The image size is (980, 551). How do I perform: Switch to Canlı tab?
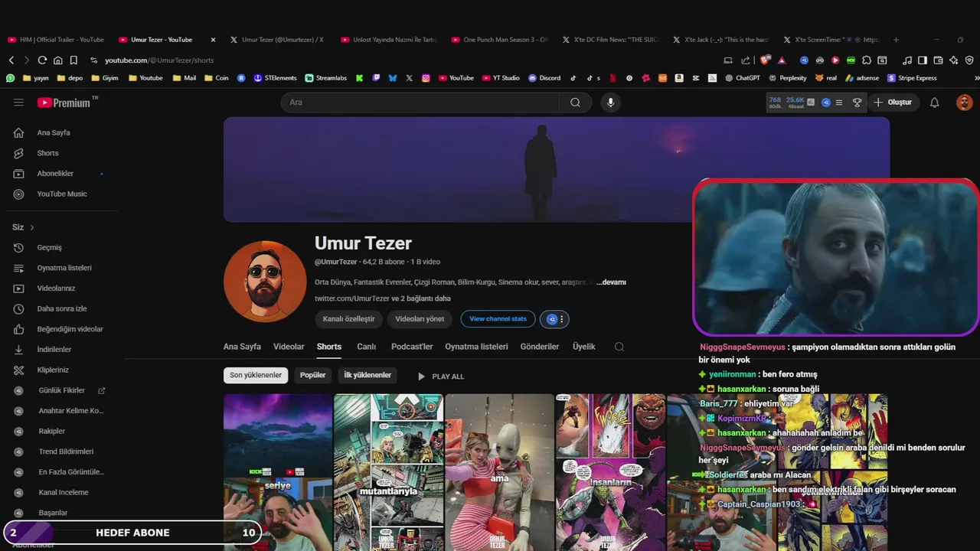(x=366, y=347)
